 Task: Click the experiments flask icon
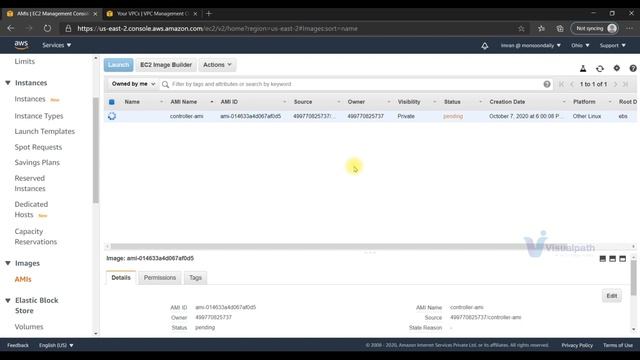583,69
